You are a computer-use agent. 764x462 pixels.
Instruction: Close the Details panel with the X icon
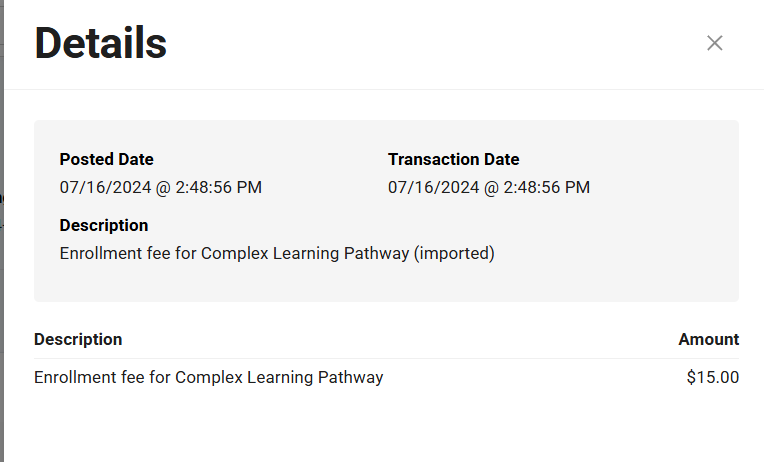714,43
